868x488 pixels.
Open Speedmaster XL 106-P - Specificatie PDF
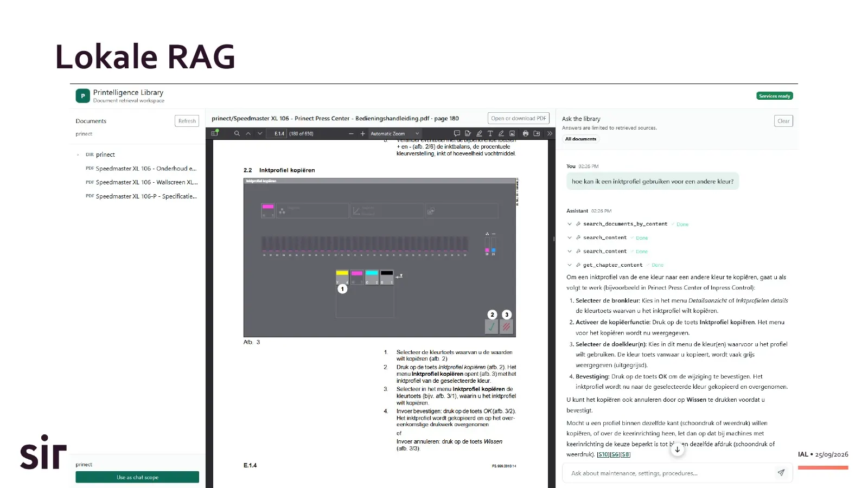point(141,196)
